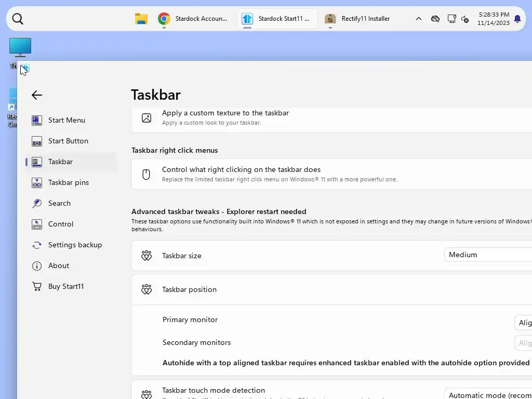
Task: Click the Start11 window title icon
Action: coord(26,68)
